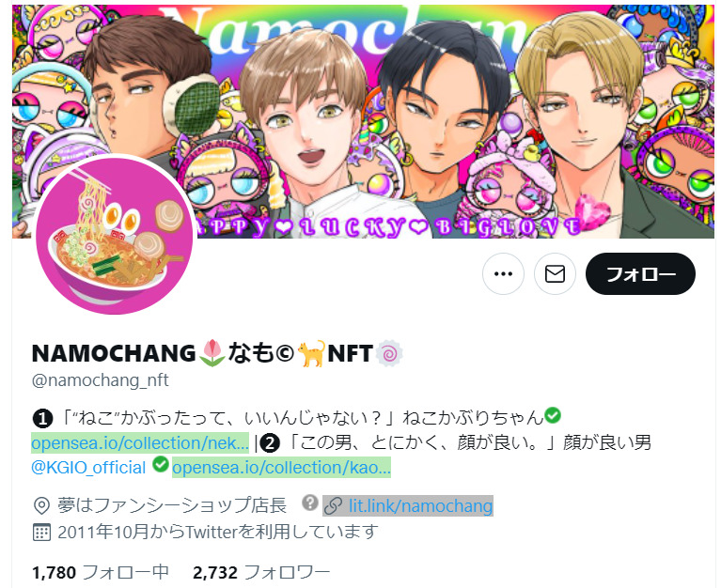Click the 夢はファンシーショップ店長 location text
Screen dimensions: 721x588
172,505
